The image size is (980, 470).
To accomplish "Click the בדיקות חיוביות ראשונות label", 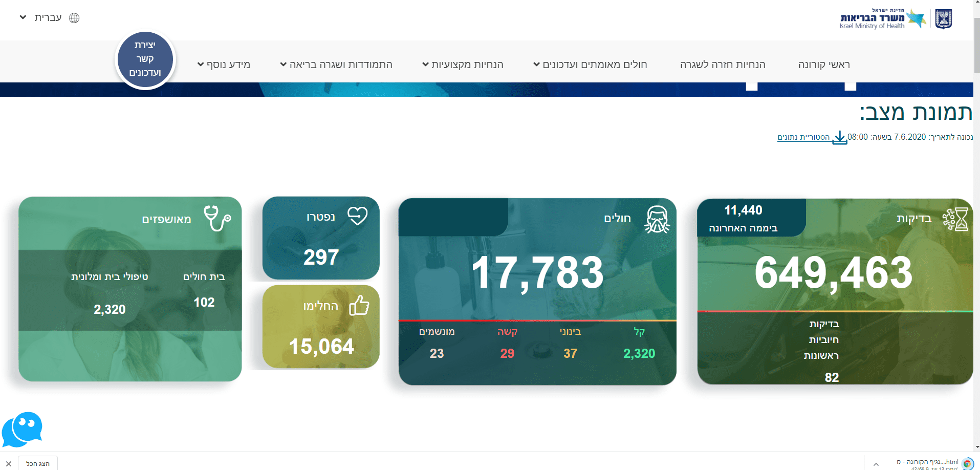I will pyautogui.click(x=822, y=339).
